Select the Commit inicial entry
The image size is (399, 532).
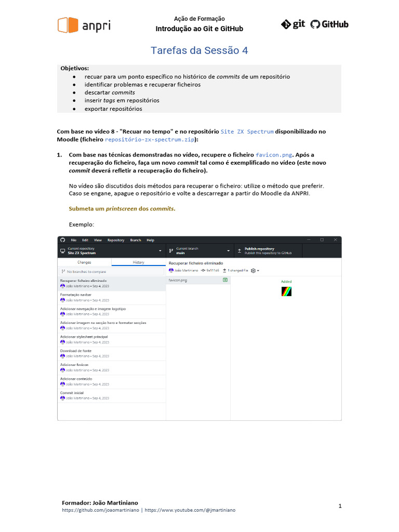[112, 395]
